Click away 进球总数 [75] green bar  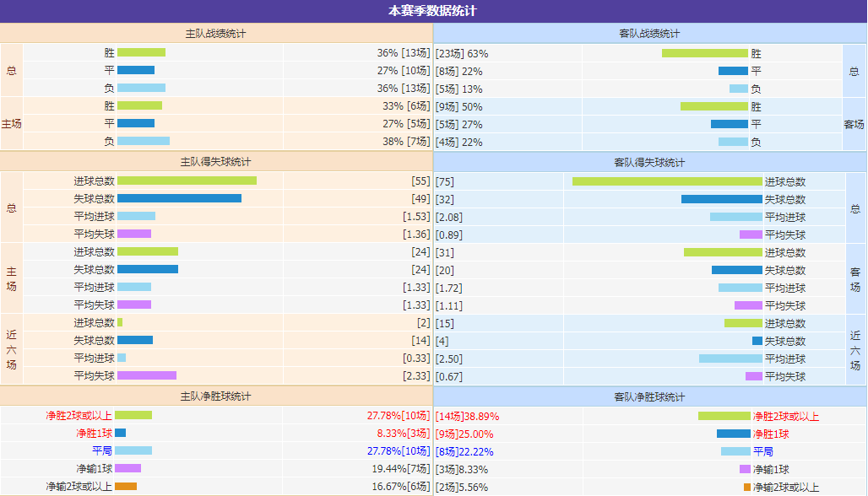tap(667, 182)
